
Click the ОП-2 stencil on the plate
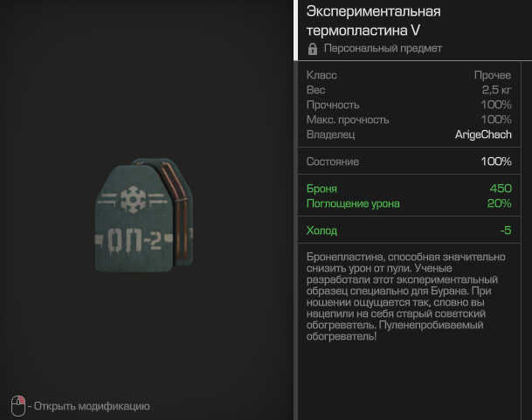click(x=134, y=240)
